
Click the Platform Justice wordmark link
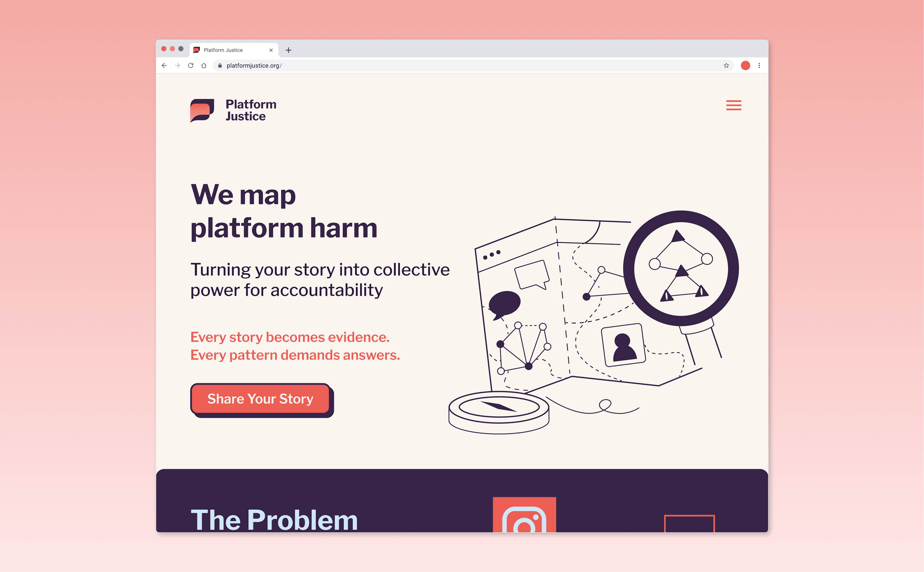click(251, 110)
